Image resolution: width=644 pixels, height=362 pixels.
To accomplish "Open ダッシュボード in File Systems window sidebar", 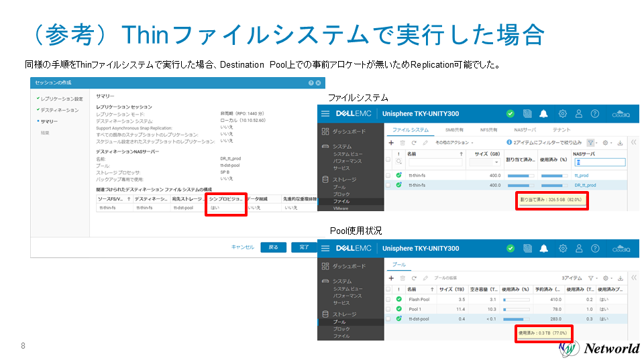I will 349,131.
